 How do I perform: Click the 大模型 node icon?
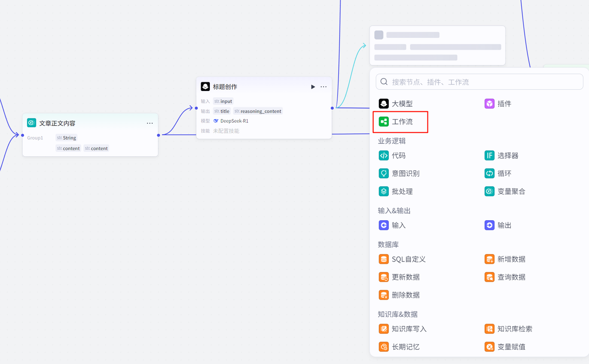(384, 104)
